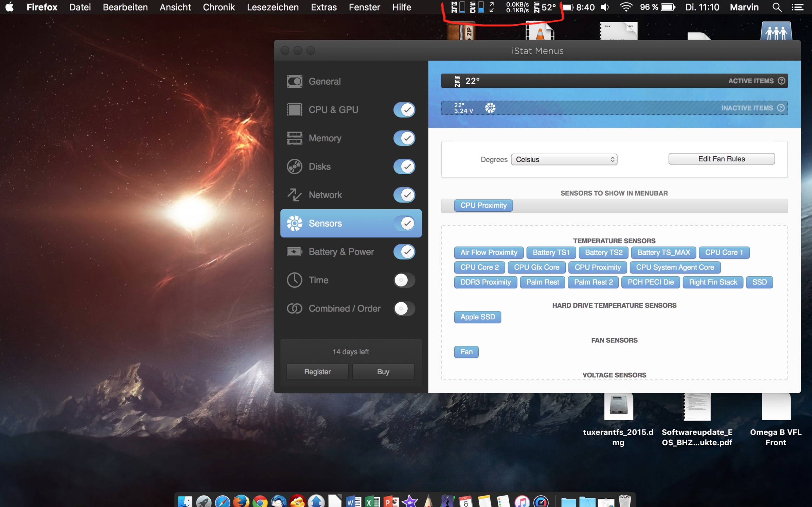Viewport: 812px width, 507px height.
Task: Disable the CPU & GPU toggle
Action: point(404,110)
